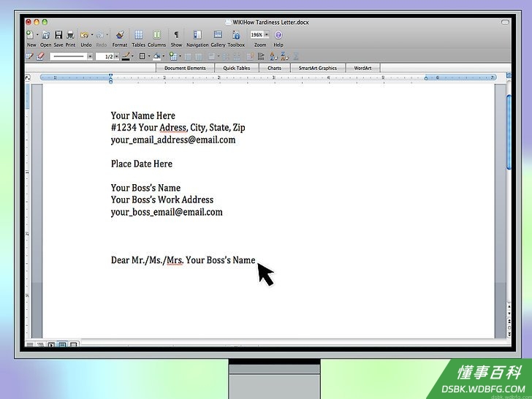532x399 pixels.
Task: Click the underlined word "Mrs." in salutation
Action: [175, 260]
